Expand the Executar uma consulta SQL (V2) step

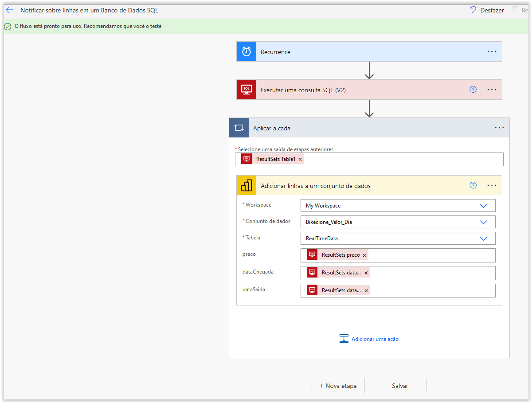[x=369, y=90]
